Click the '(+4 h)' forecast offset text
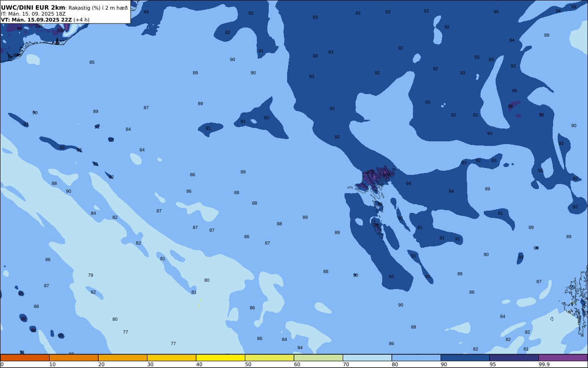The image size is (588, 368). [x=81, y=20]
